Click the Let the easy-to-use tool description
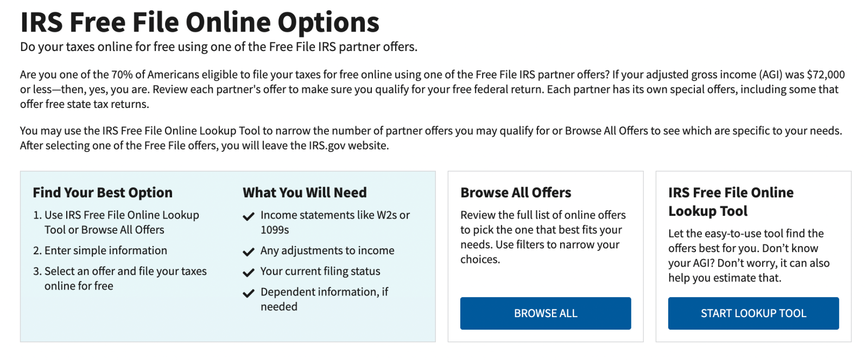Image resolution: width=868 pixels, height=360 pixels. [x=749, y=255]
